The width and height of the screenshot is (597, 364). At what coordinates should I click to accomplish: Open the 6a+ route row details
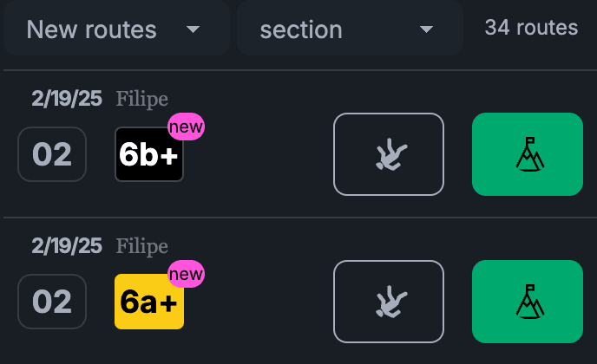point(300,291)
